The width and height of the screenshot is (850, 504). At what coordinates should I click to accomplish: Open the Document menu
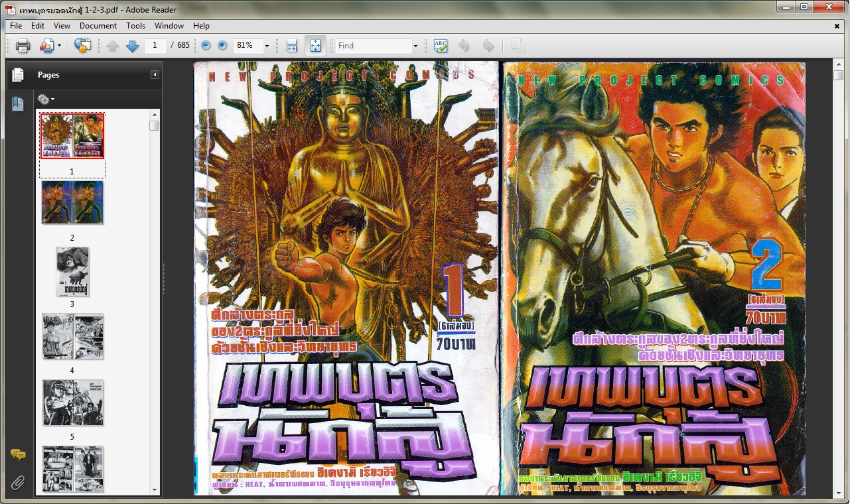(x=98, y=26)
